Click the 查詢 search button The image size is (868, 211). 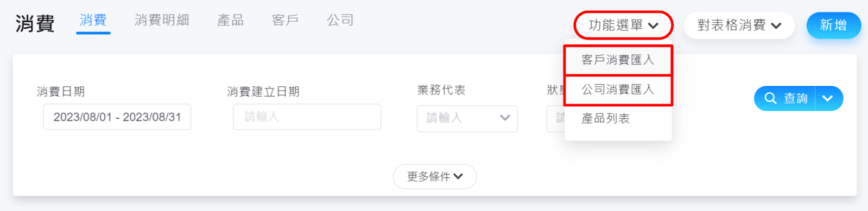tap(785, 98)
